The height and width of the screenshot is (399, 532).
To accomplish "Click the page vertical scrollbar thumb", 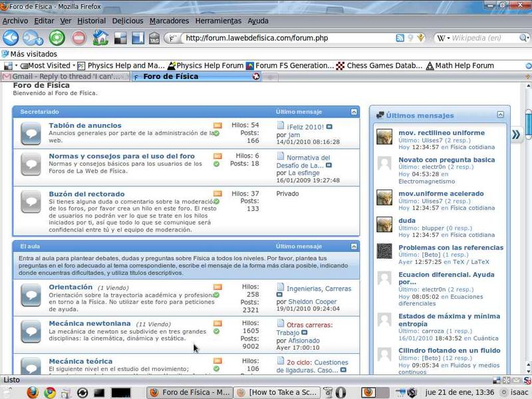I will (x=528, y=123).
